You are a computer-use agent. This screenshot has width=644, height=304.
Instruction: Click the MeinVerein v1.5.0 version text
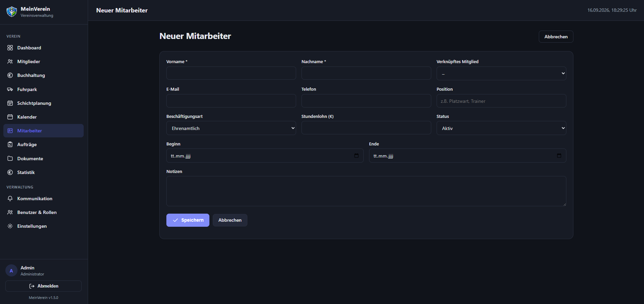click(x=43, y=298)
